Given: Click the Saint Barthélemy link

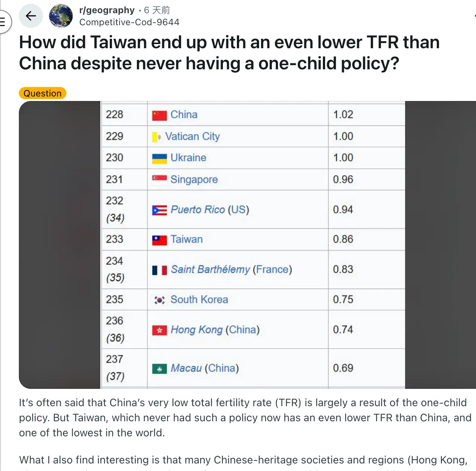Looking at the screenshot, I should [x=210, y=269].
